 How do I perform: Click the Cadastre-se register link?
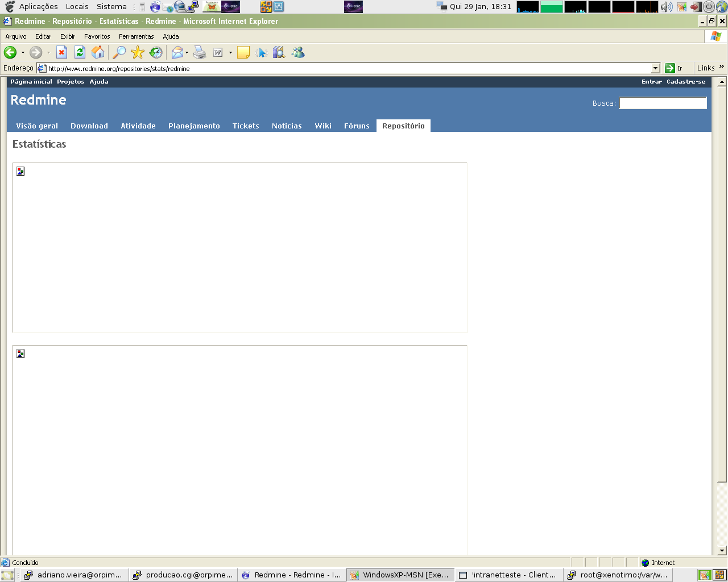686,82
